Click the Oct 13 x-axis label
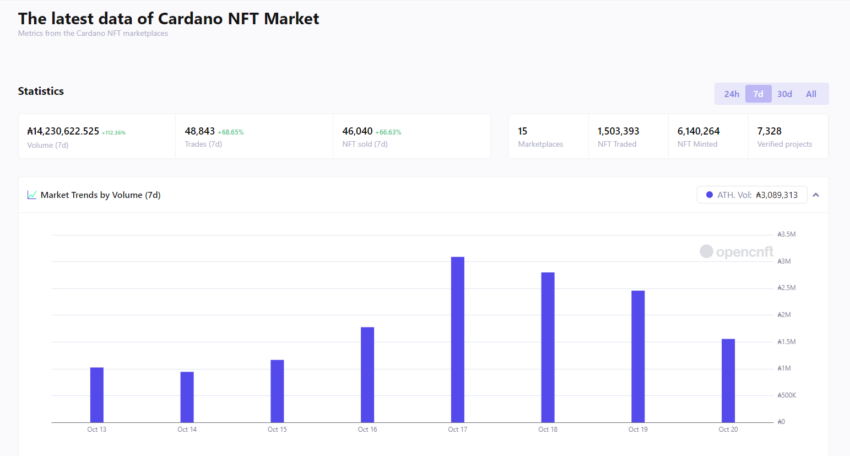850x456 pixels. tap(96, 429)
